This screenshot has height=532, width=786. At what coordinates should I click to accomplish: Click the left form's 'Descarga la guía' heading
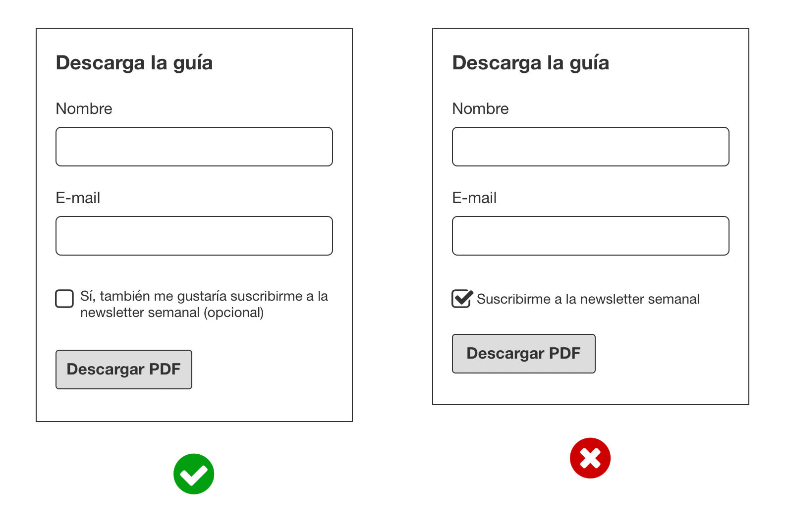[x=134, y=63]
